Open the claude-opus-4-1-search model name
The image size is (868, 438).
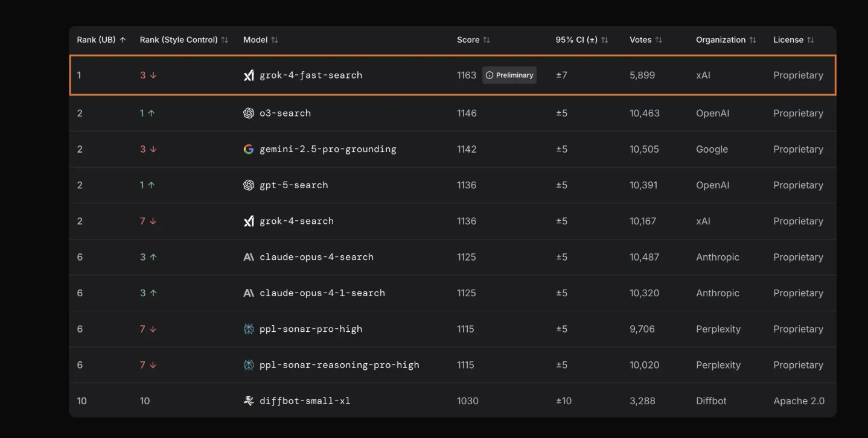(x=322, y=293)
